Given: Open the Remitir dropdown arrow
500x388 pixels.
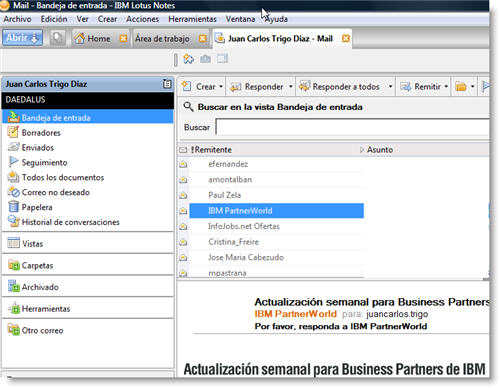Looking at the screenshot, I should pyautogui.click(x=446, y=87).
